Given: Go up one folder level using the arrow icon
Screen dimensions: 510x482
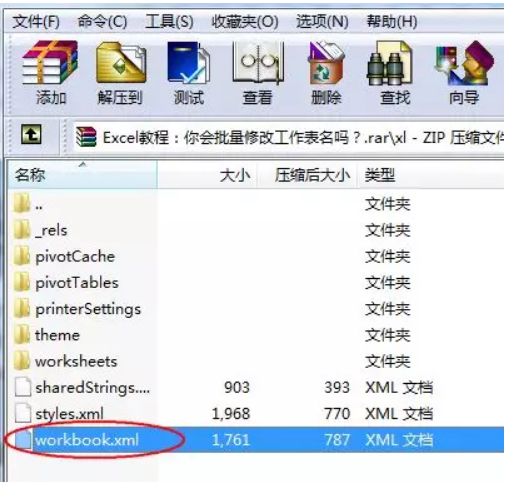Looking at the screenshot, I should (x=31, y=134).
